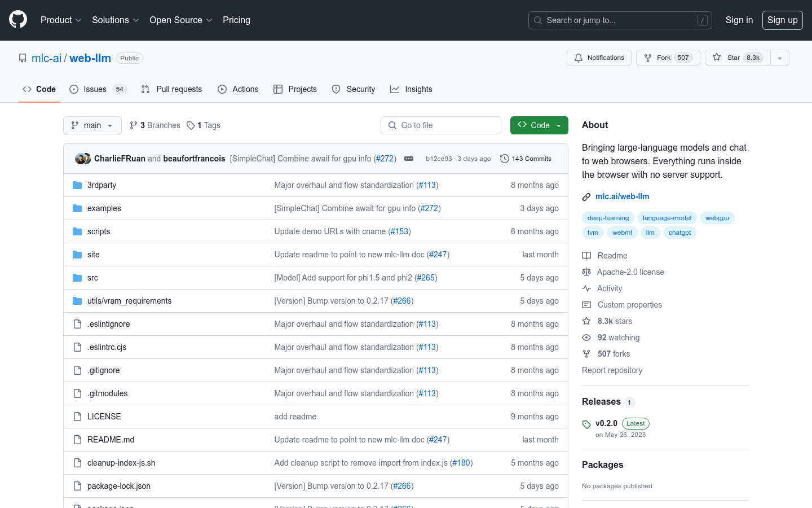Open the Security tab

(x=354, y=89)
